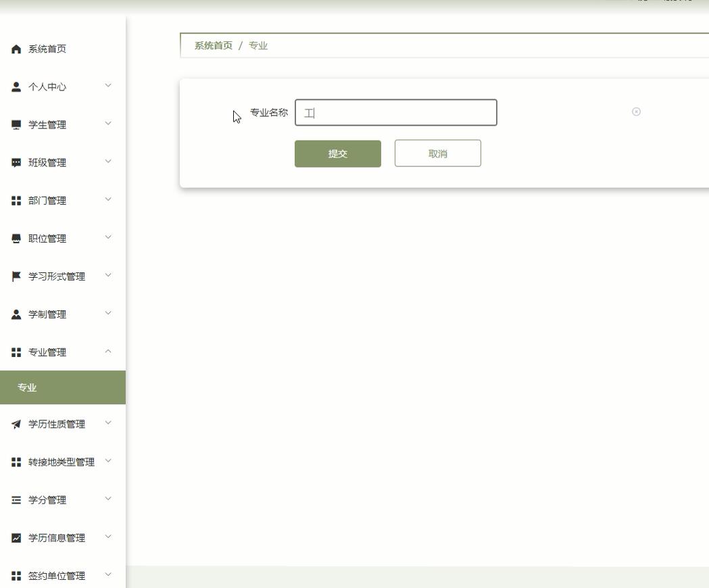Expand the 学历信息管理 chevron
This screenshot has width=709, height=588.
[x=108, y=537]
